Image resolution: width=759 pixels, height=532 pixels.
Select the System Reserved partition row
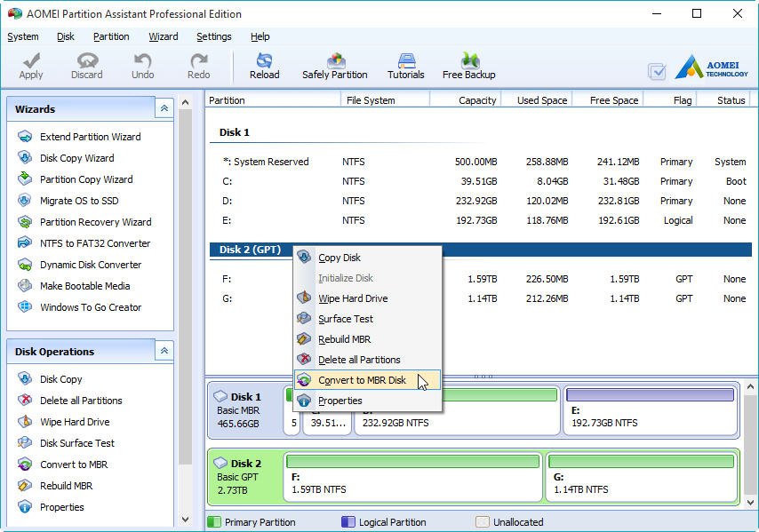tap(481, 162)
